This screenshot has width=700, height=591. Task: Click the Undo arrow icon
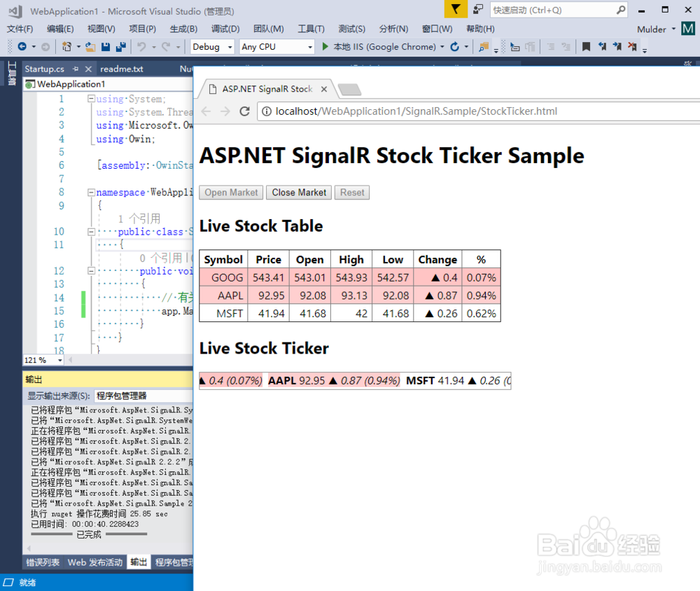pos(141,46)
